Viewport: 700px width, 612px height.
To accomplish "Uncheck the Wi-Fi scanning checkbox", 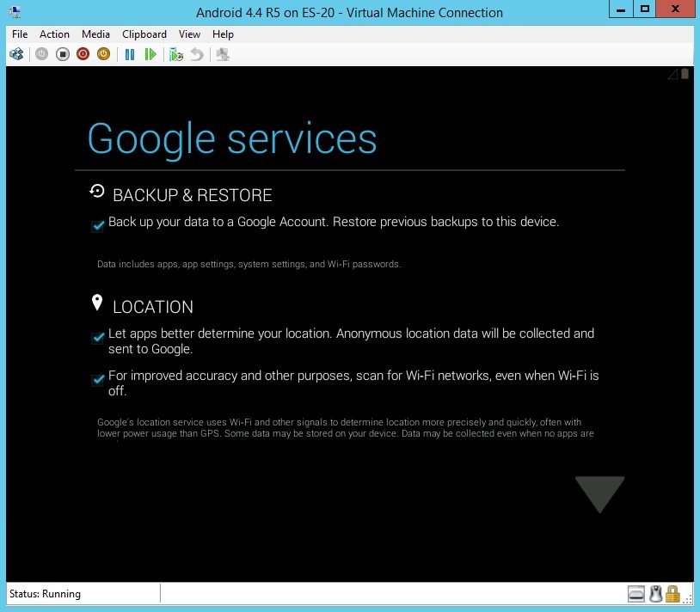I will point(98,380).
